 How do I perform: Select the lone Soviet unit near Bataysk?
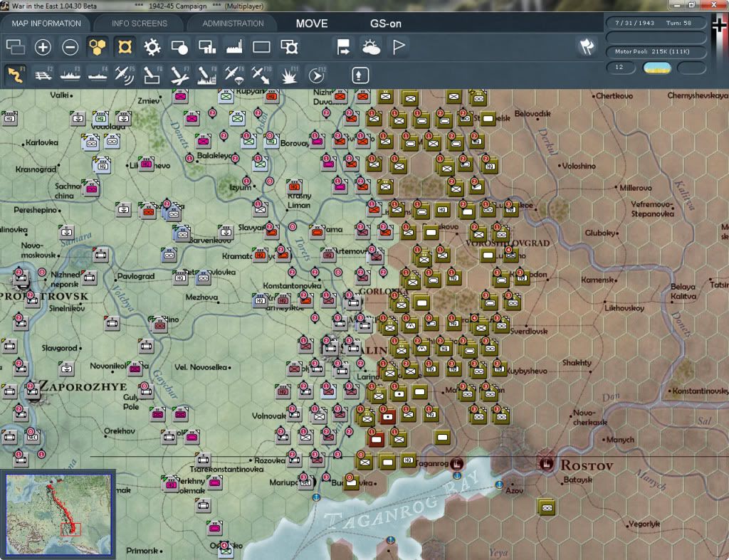(547, 507)
